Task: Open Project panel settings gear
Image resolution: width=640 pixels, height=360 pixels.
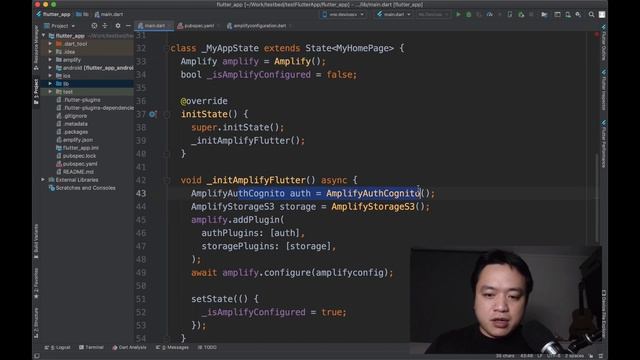Action: [118, 26]
